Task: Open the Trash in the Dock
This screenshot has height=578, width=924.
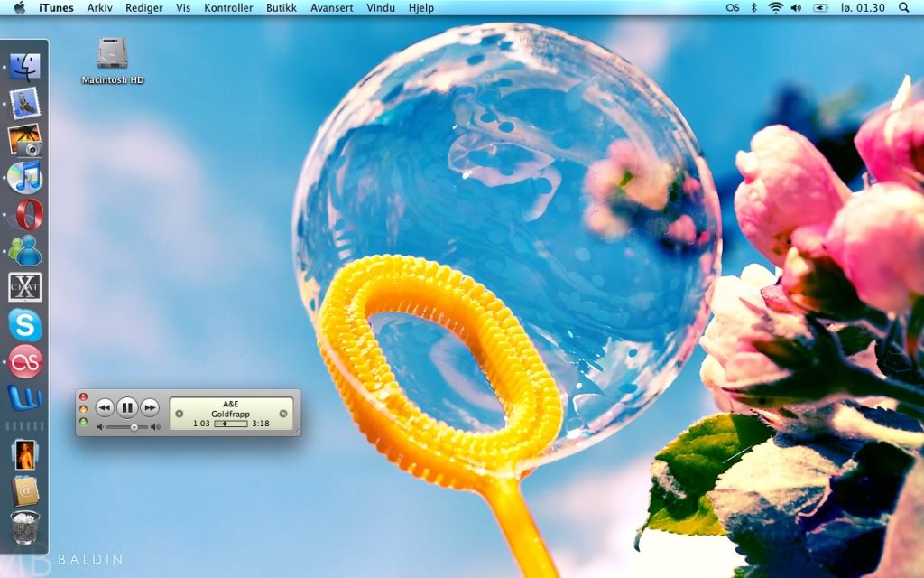Action: [x=25, y=527]
